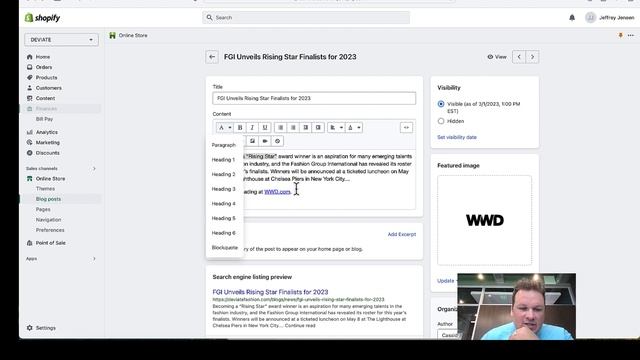The image size is (640, 360).
Task: Click the Search field at top
Action: [x=306, y=18]
